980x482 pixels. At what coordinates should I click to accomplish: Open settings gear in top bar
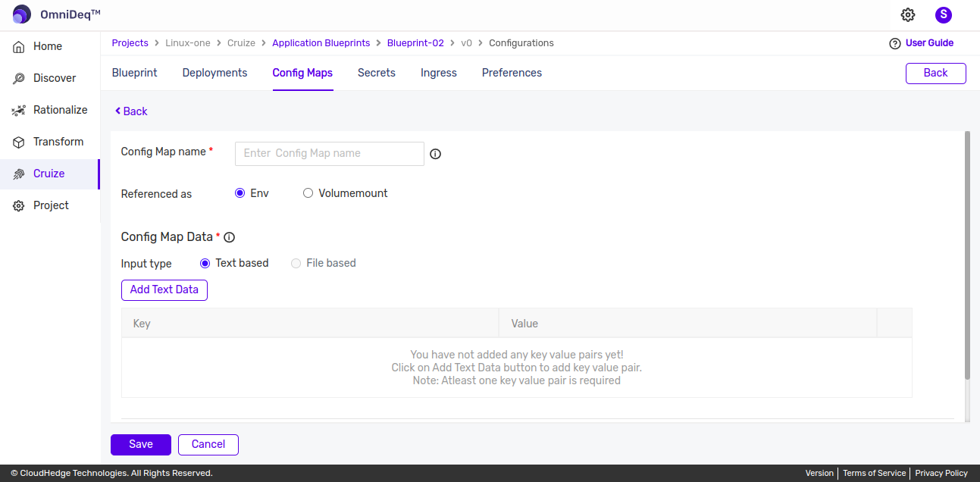[908, 14]
